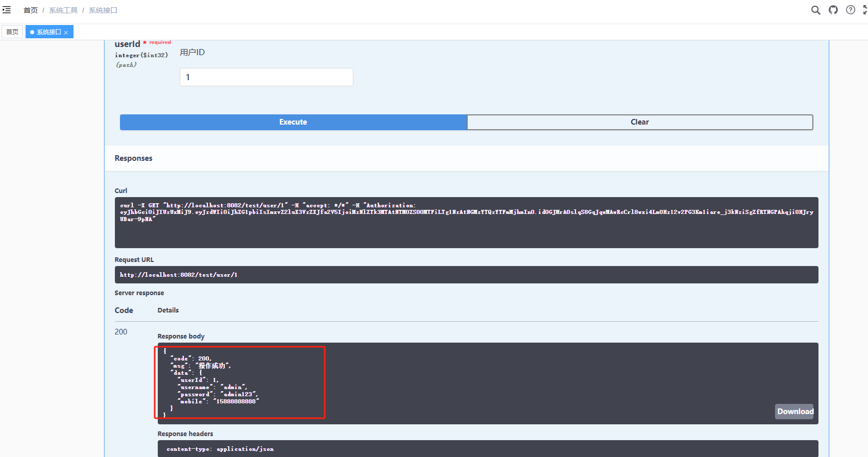Image resolution: width=868 pixels, height=457 pixels.
Task: Focus the userId input field
Action: (x=266, y=77)
